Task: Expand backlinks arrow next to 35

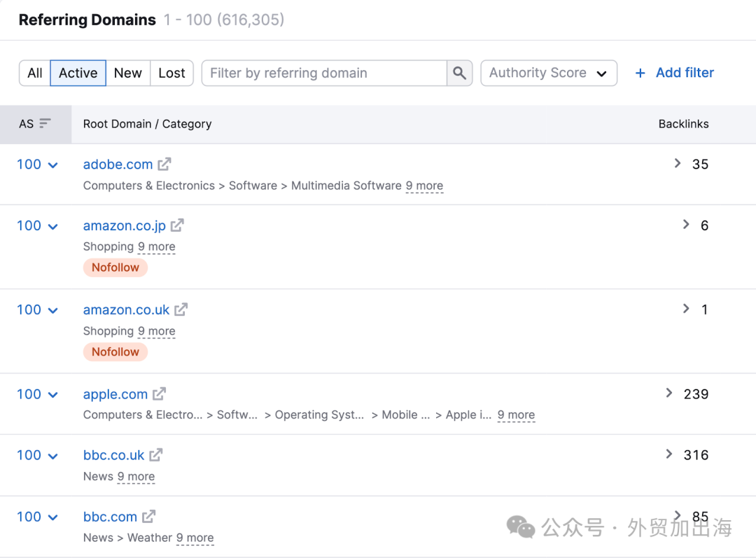Action: coord(678,163)
